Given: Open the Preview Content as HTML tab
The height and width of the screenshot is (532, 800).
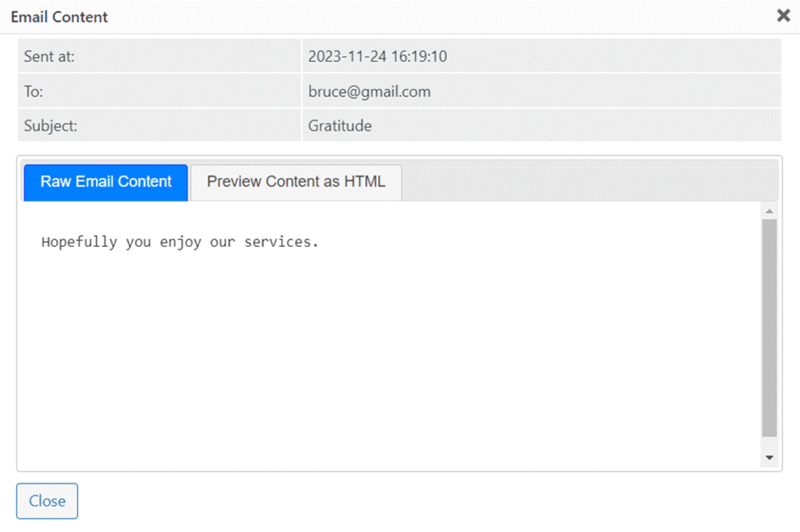Looking at the screenshot, I should [x=296, y=182].
